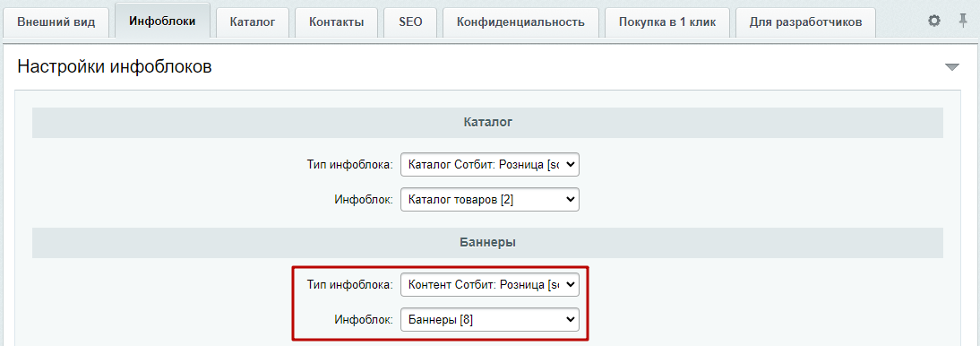Click the Инфоблок label beside Каталог товаров

click(x=363, y=200)
